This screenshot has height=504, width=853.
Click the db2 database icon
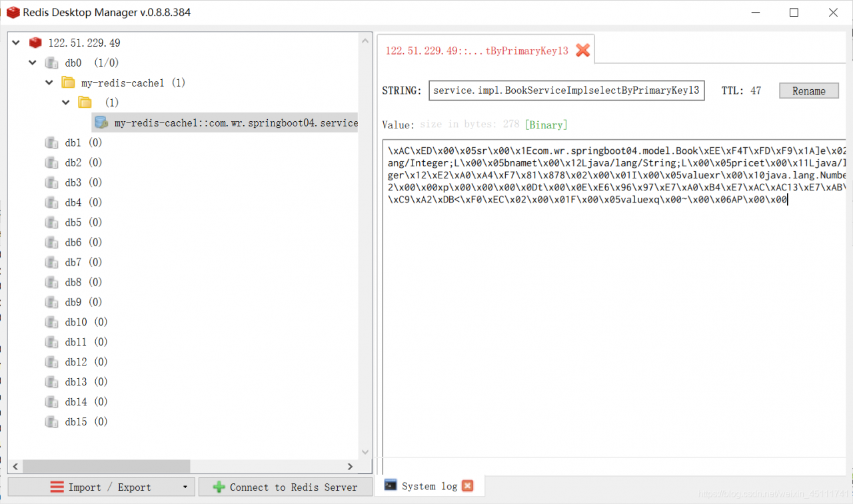click(52, 162)
